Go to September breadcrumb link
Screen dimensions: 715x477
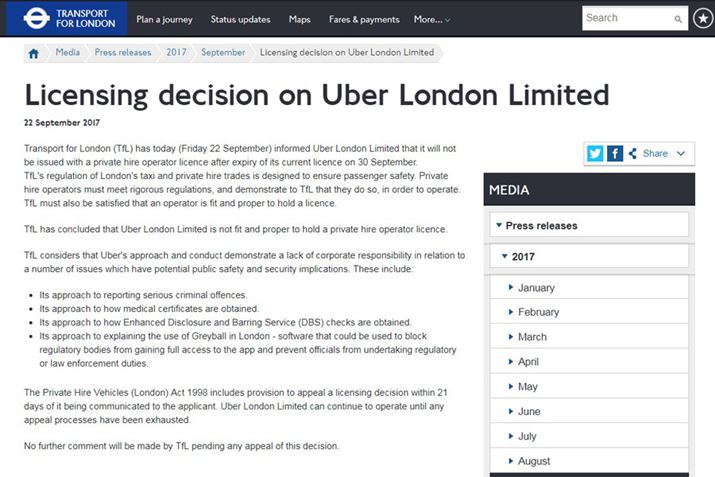[224, 52]
